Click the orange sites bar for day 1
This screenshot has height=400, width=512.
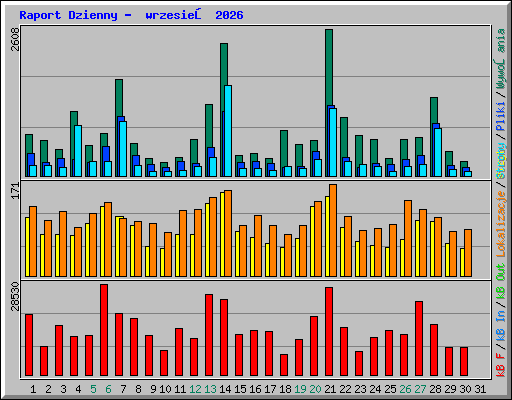point(33,241)
